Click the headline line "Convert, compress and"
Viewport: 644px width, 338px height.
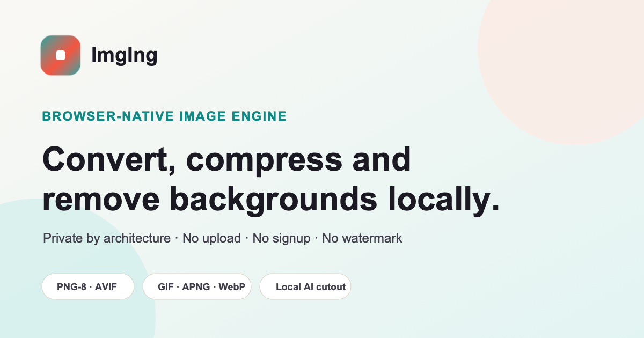[x=226, y=160]
